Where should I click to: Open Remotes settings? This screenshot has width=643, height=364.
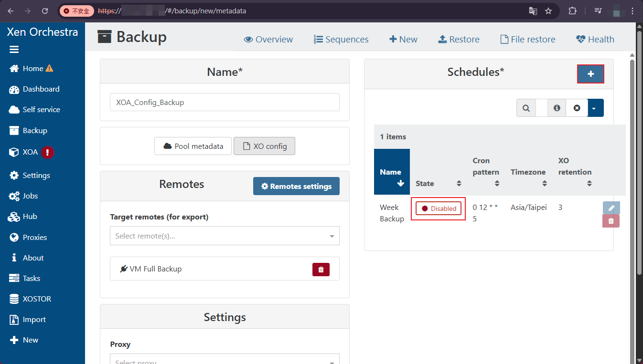[296, 187]
